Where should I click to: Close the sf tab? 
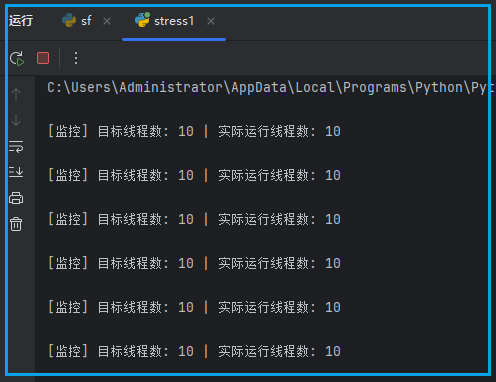tap(107, 21)
